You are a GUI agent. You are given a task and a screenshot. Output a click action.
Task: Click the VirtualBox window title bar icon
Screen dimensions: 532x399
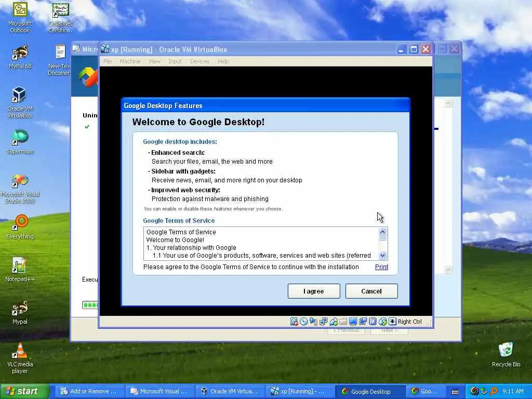[x=105, y=49]
